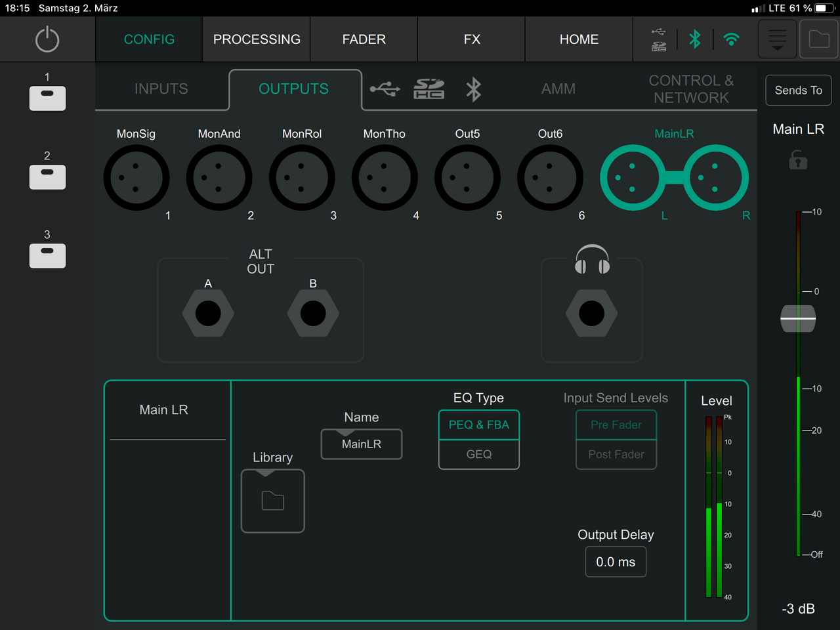Set input send levels to Post Fader

(616, 454)
